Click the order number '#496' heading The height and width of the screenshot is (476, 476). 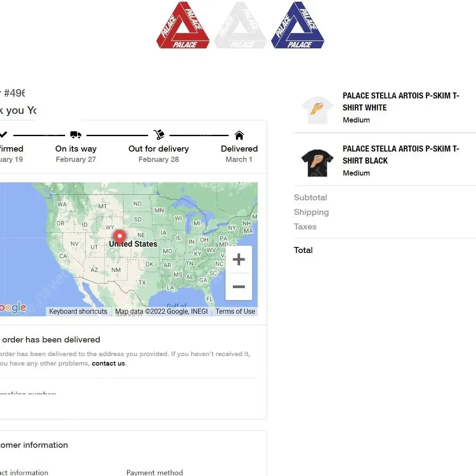14,93
